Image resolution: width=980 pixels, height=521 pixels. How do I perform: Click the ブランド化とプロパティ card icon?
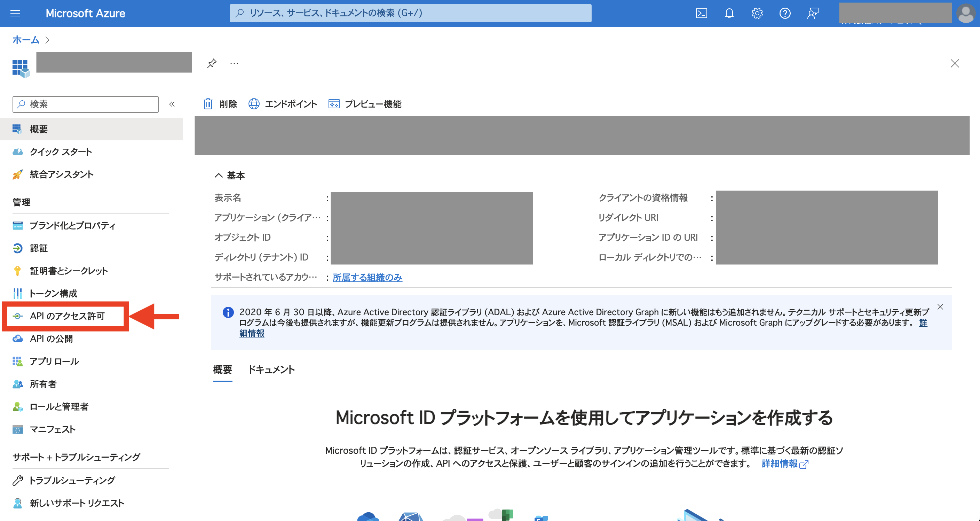(x=17, y=225)
